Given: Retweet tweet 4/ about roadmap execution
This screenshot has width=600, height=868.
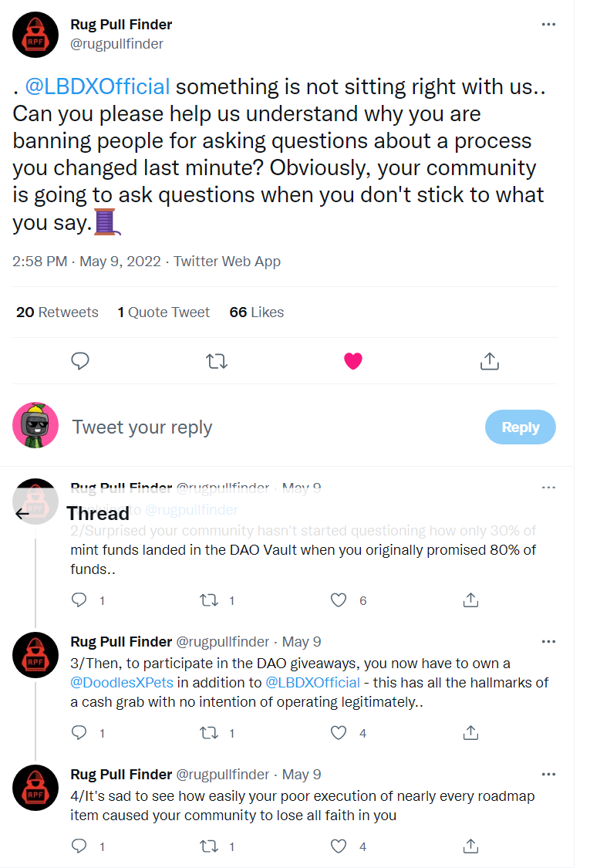Looking at the screenshot, I should coord(209,846).
